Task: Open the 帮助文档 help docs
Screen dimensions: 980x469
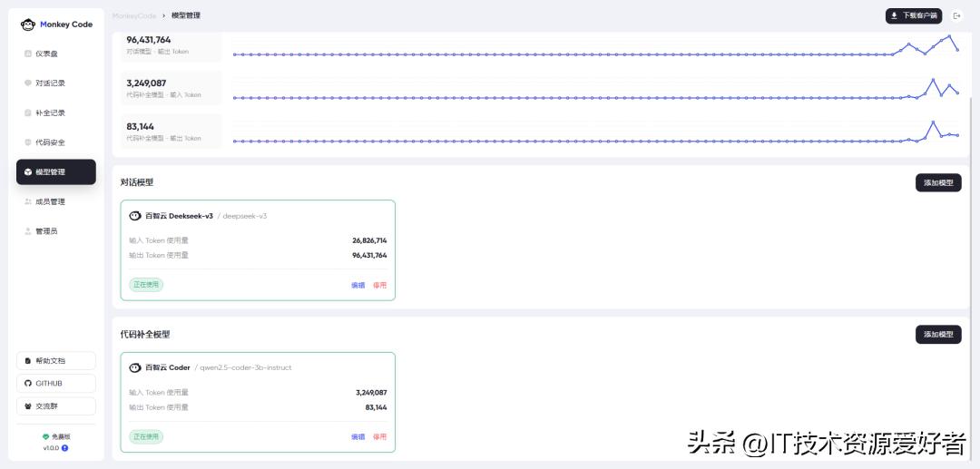Action: coord(56,361)
